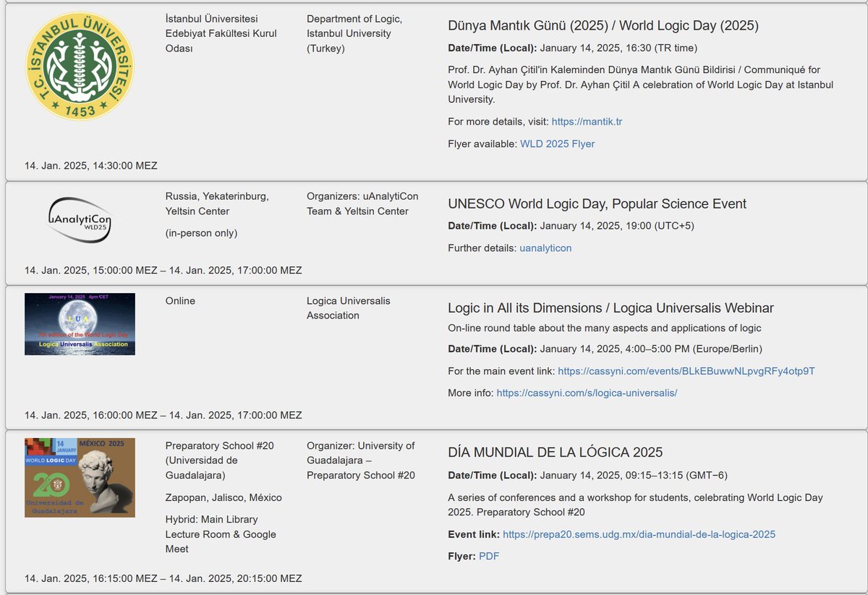The width and height of the screenshot is (868, 595).
Task: Click the 14. Jan. 2025, 14:30:00 MEZ timestamp
Action: click(91, 166)
